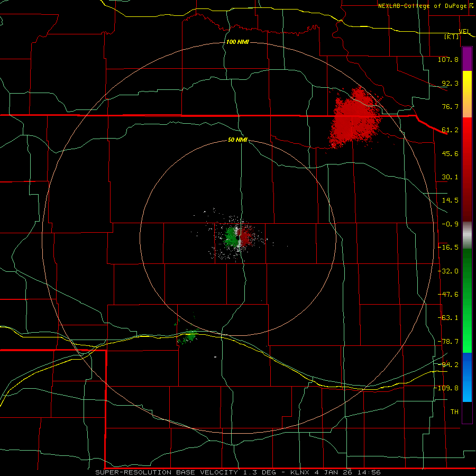Click the 100 NMI range ring label
476x476 pixels.
pos(237,42)
